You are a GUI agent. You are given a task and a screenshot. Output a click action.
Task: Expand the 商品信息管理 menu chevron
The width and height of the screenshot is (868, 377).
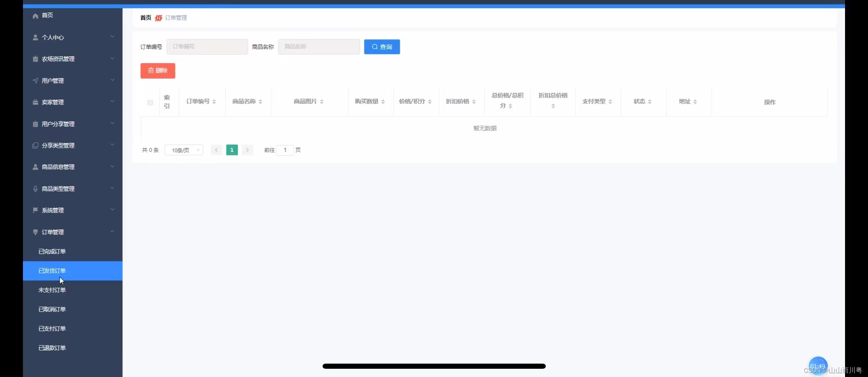[112, 167]
